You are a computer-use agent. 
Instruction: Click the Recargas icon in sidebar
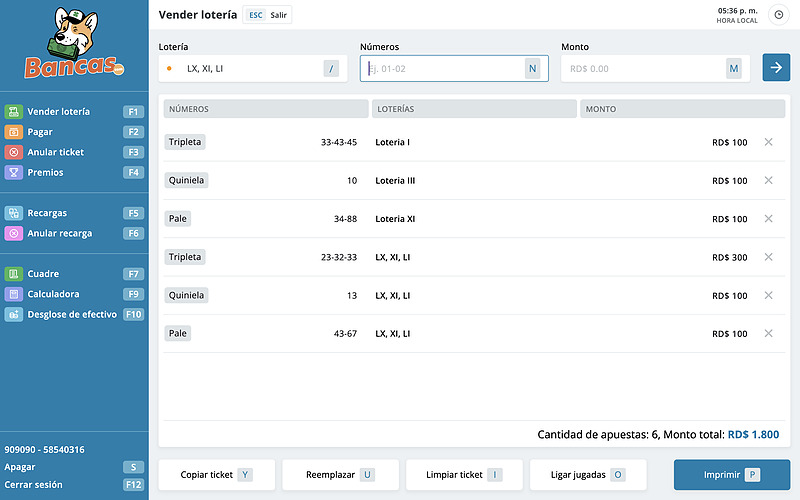click(13, 213)
